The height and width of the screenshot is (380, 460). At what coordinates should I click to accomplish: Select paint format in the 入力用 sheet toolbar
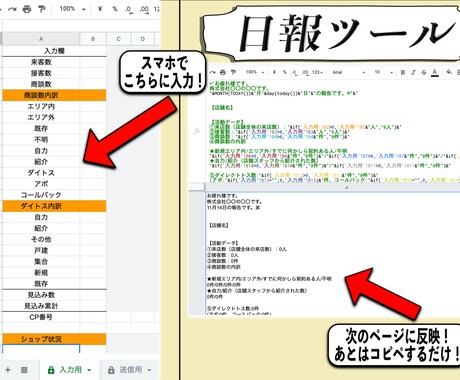click(x=42, y=9)
